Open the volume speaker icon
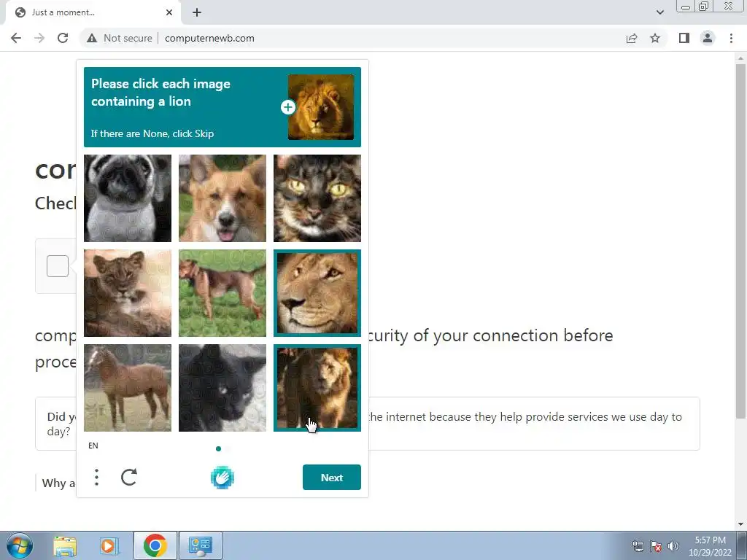The image size is (747, 560). coord(673,546)
